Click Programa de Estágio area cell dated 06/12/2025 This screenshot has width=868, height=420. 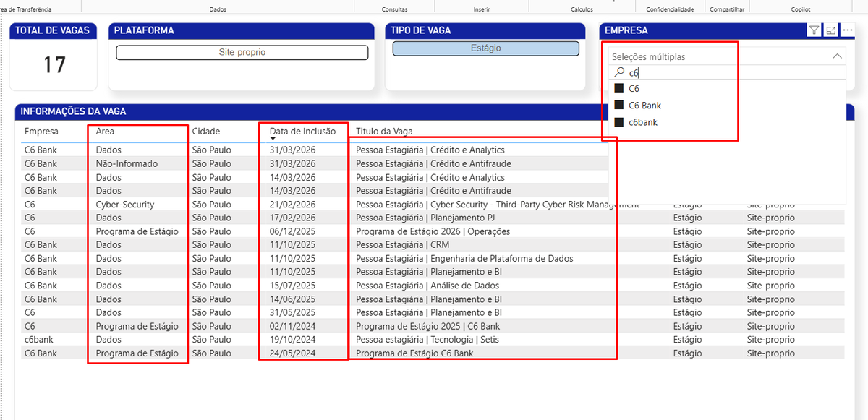click(x=137, y=231)
